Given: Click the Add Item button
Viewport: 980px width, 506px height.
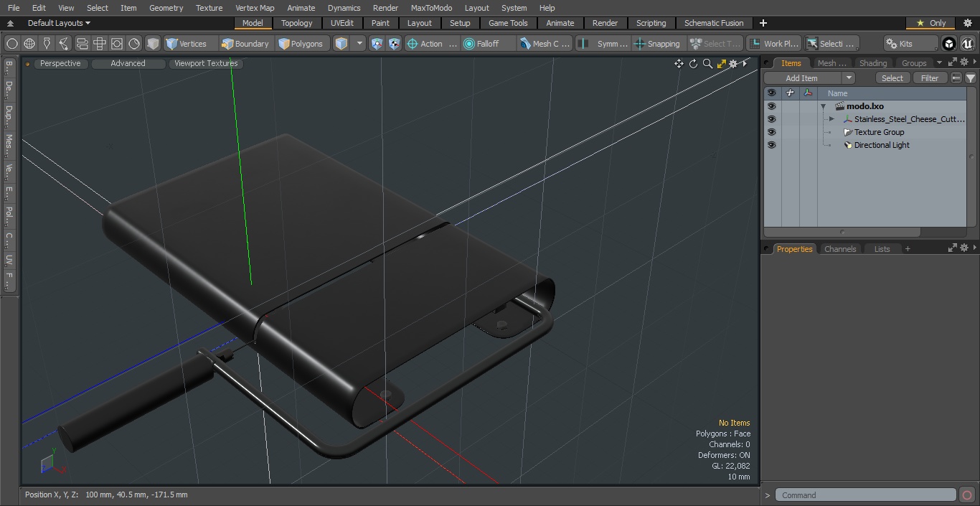Looking at the screenshot, I should click(x=802, y=78).
